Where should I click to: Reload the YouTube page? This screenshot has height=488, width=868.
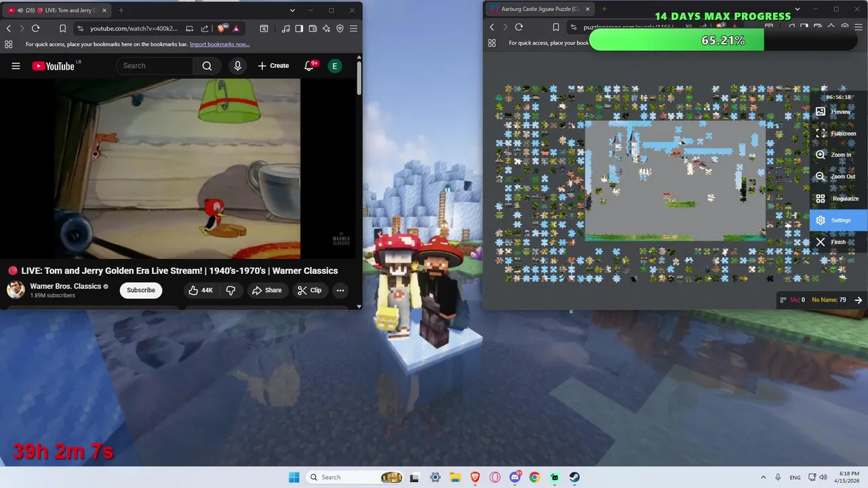(x=35, y=28)
